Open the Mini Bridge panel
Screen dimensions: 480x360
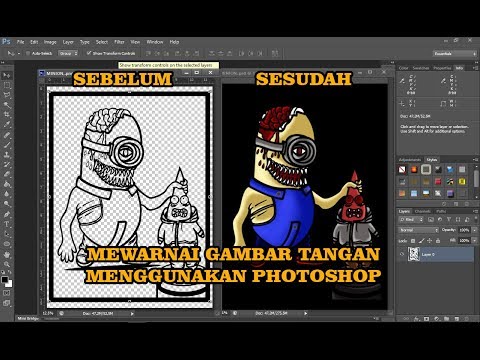[x=28, y=319]
